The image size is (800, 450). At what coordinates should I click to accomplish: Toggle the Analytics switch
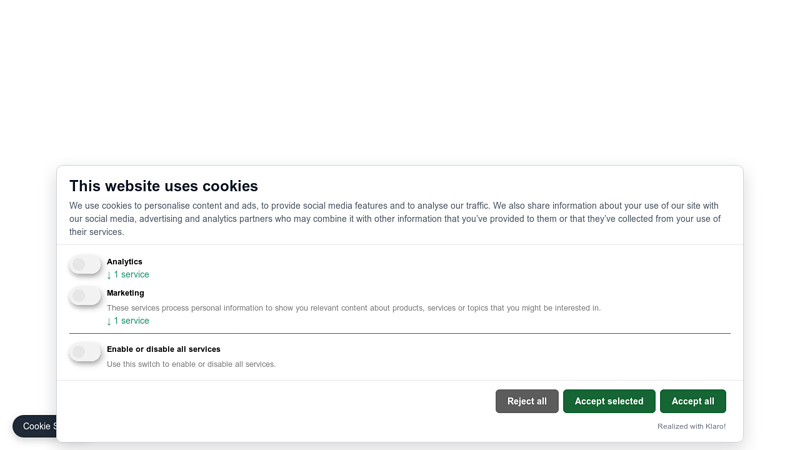85,264
